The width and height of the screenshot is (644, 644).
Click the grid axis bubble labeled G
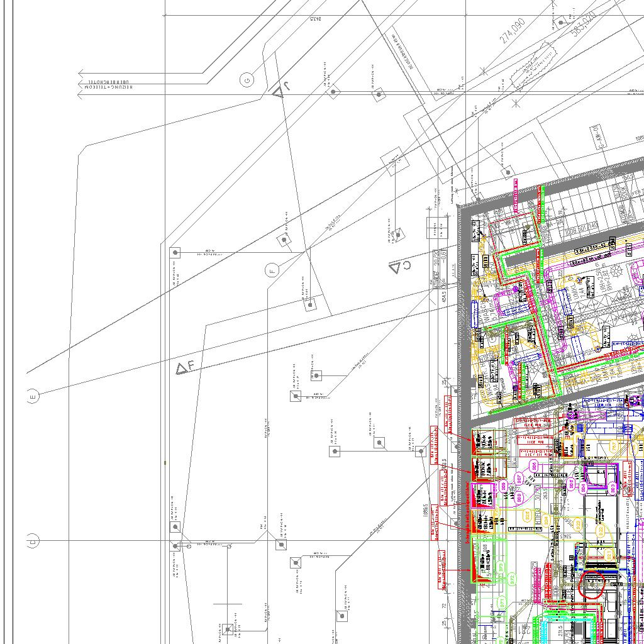point(247,80)
